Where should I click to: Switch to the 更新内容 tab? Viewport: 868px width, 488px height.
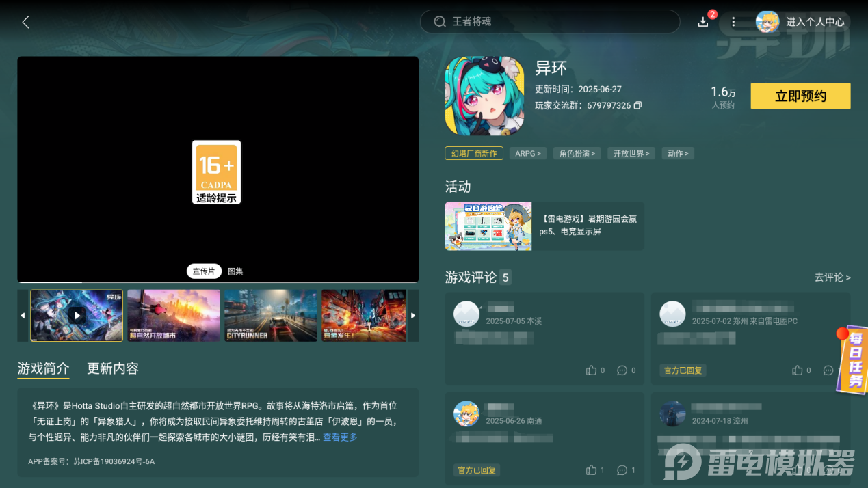(113, 369)
